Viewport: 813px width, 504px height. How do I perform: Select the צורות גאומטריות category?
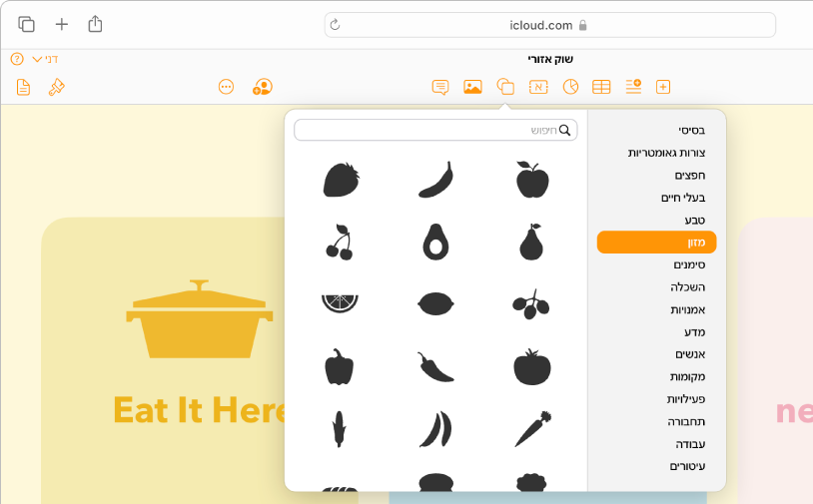tap(666, 153)
